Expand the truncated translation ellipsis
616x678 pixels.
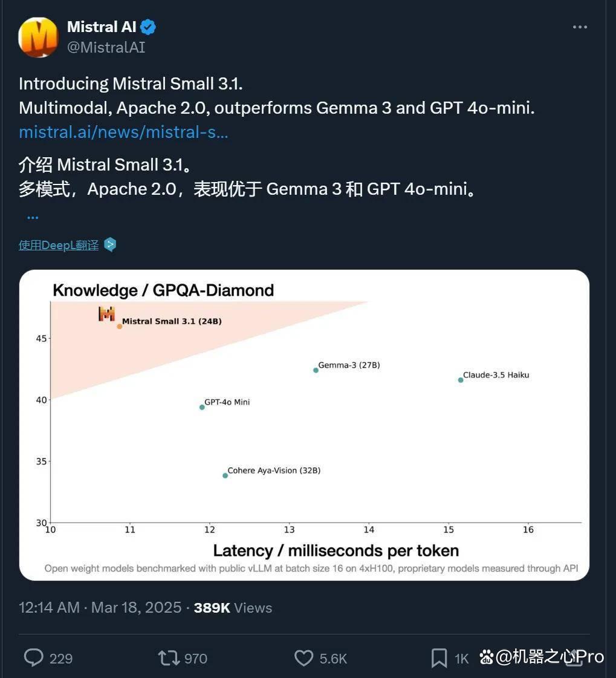[33, 218]
